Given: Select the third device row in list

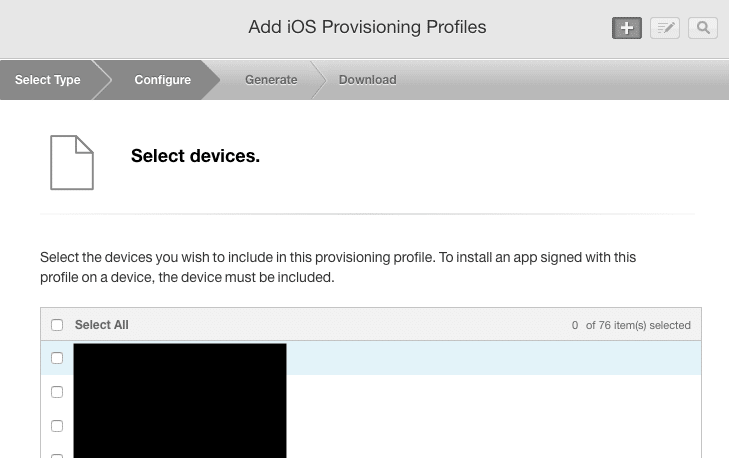Looking at the screenshot, I should click(490, 426).
